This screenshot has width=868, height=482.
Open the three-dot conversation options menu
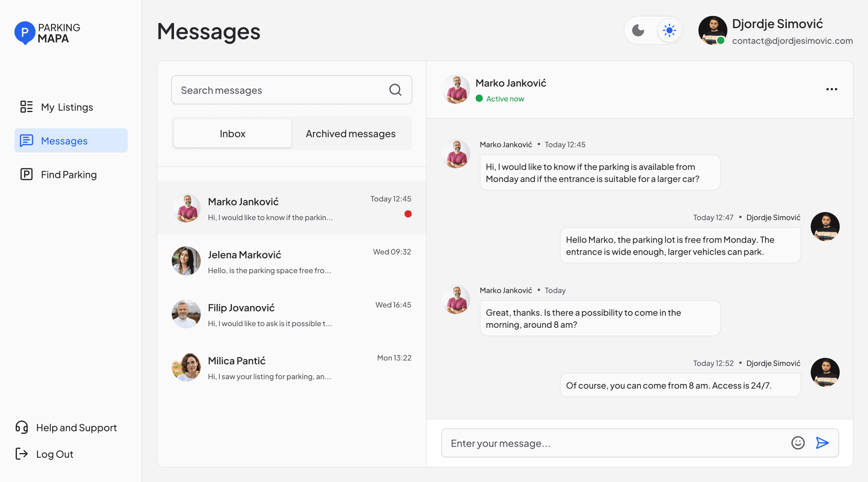[x=831, y=89]
